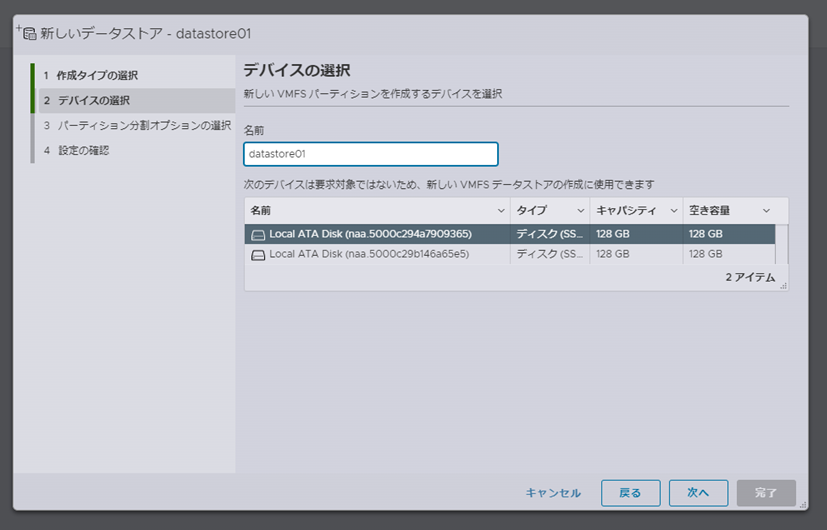827x530 pixels.
Task: Click the 名前 label above the name field
Action: click(x=254, y=130)
